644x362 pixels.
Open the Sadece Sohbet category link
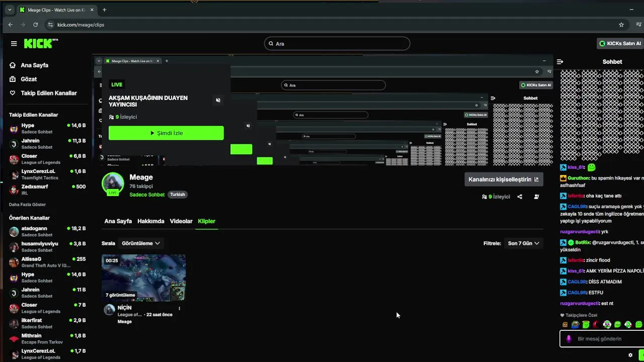[x=147, y=195]
